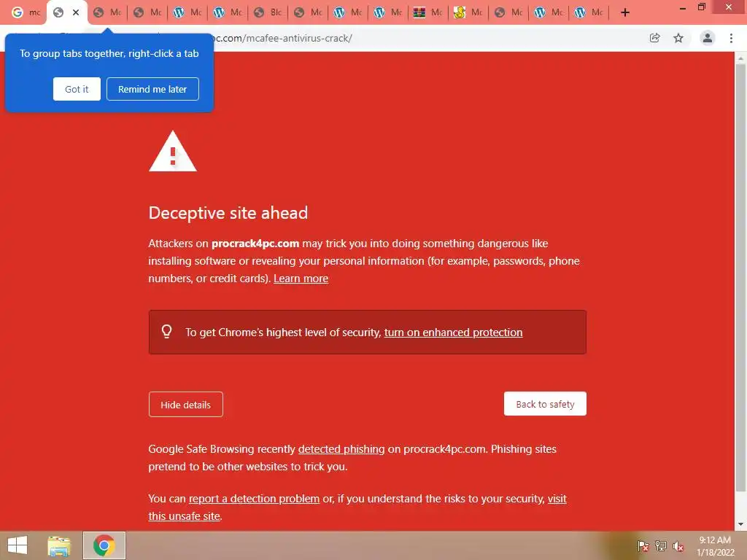Click the Deceptive site ahead heading
Screen dimensions: 747x560
coord(228,213)
